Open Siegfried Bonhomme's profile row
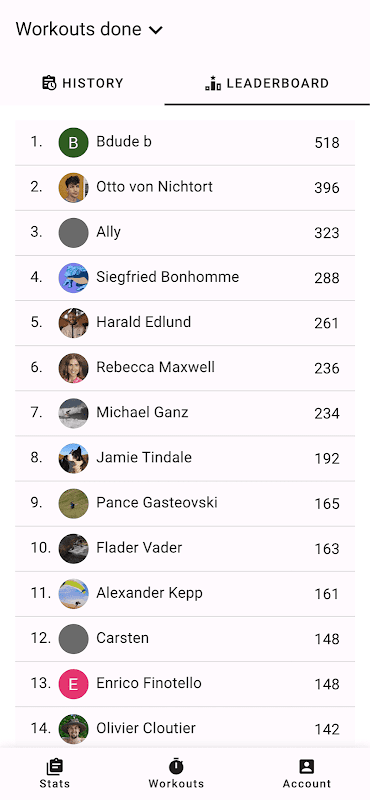370x800 pixels. pos(185,278)
